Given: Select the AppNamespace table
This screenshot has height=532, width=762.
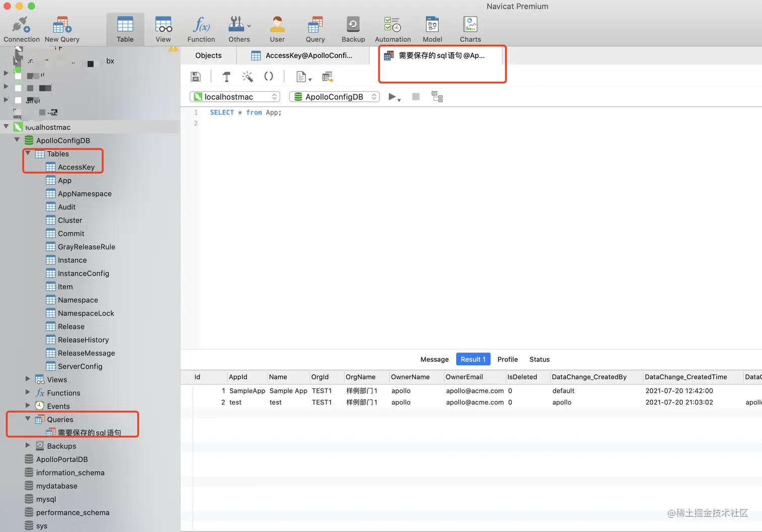Looking at the screenshot, I should click(x=85, y=194).
